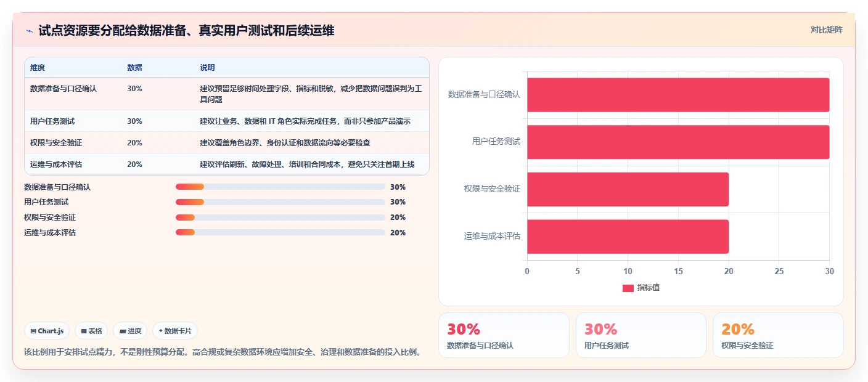The image size is (868, 382).
Task: Click description starting 建议覆盖角色边界
Action: (285, 143)
